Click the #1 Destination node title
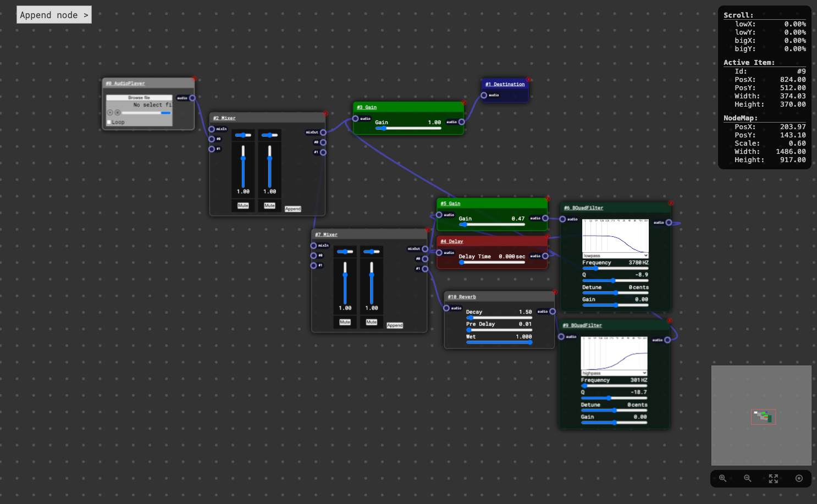Image resolution: width=817 pixels, height=504 pixels. [505, 84]
